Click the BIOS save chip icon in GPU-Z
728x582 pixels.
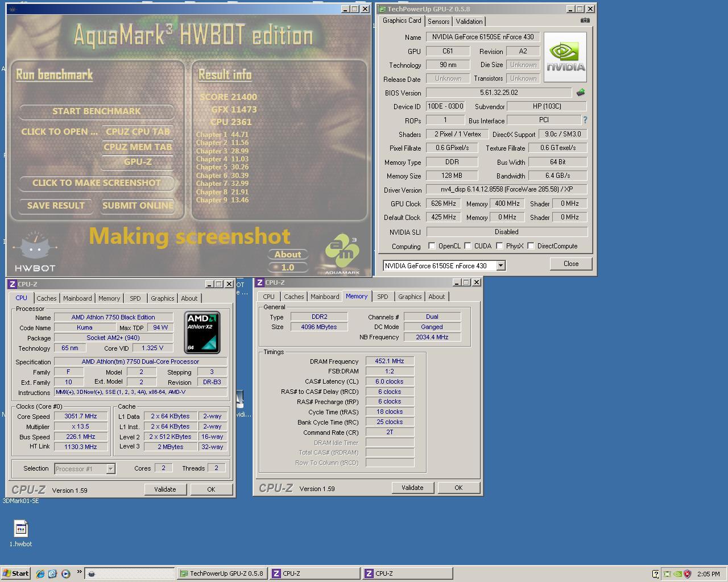(x=581, y=92)
